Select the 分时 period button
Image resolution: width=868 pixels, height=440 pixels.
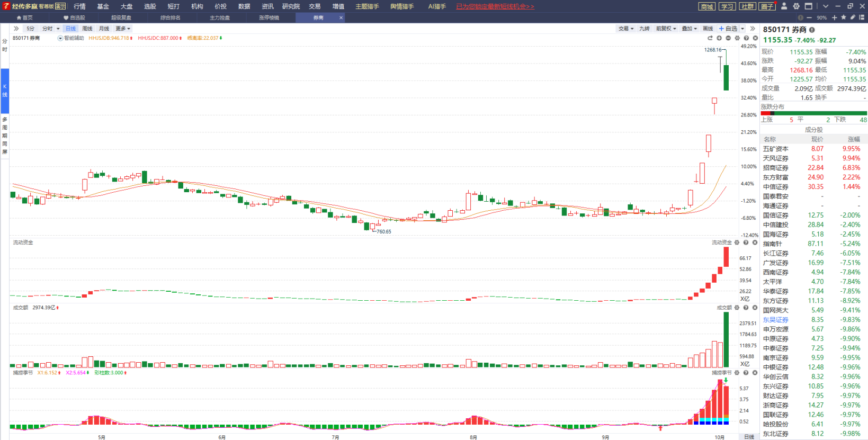pyautogui.click(x=48, y=29)
